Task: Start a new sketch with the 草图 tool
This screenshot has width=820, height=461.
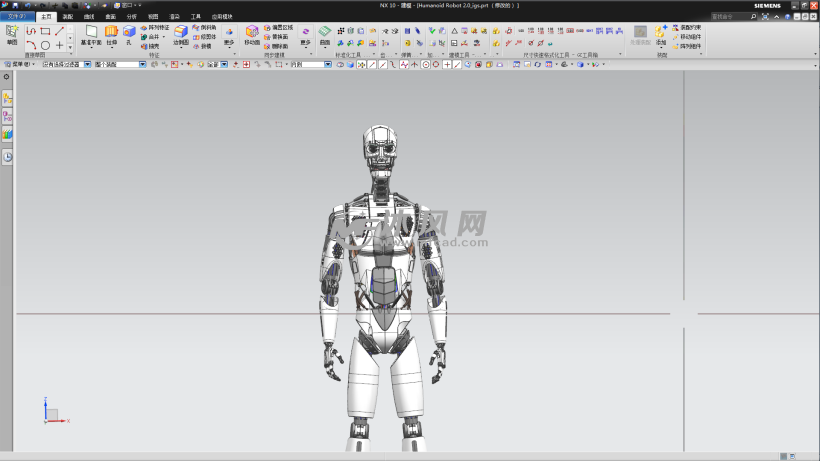Action: [12, 34]
